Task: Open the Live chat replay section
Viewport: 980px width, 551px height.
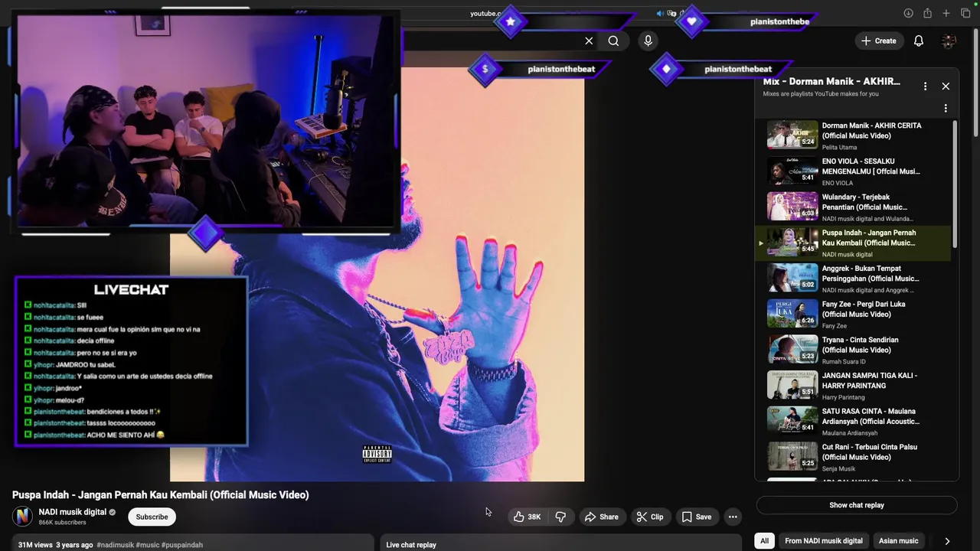Action: [560, 544]
